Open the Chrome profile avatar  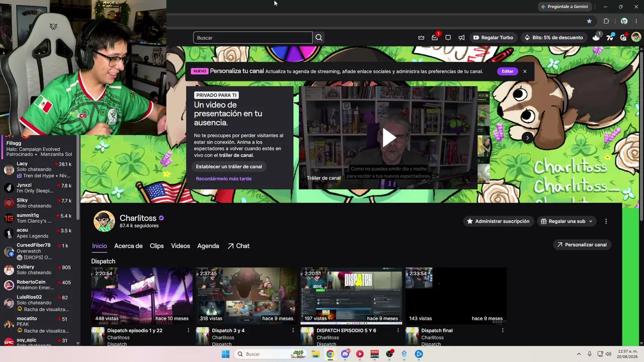click(624, 21)
